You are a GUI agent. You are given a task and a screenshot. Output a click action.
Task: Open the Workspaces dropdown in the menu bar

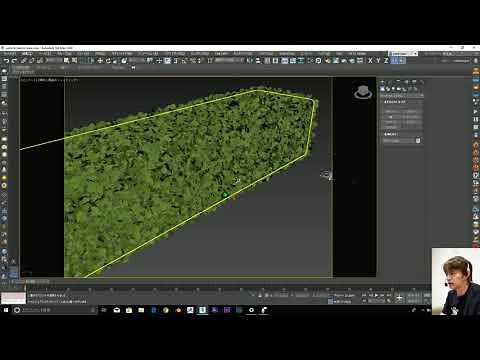tap(404, 53)
